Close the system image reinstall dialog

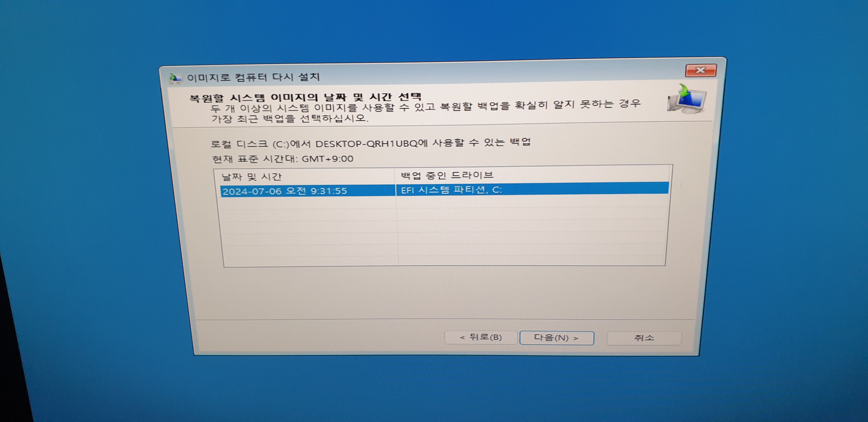(701, 70)
